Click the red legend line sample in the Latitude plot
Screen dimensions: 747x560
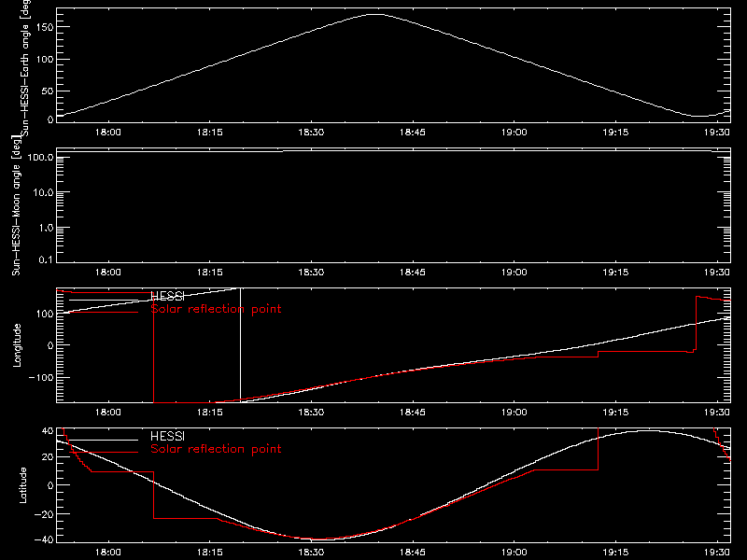104,452
